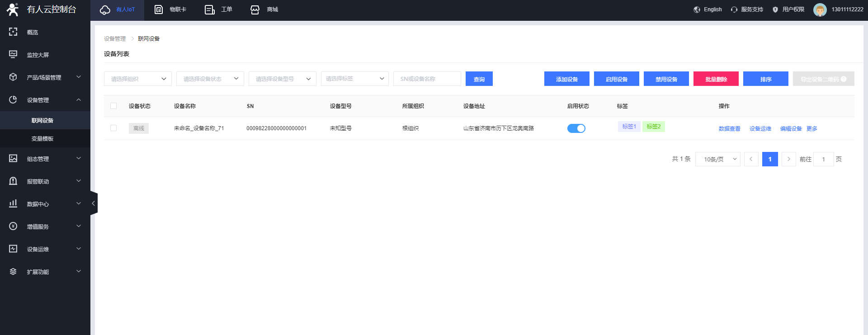The image size is (868, 335).
Task: Click the headset icon for 服务支持
Action: (734, 9)
